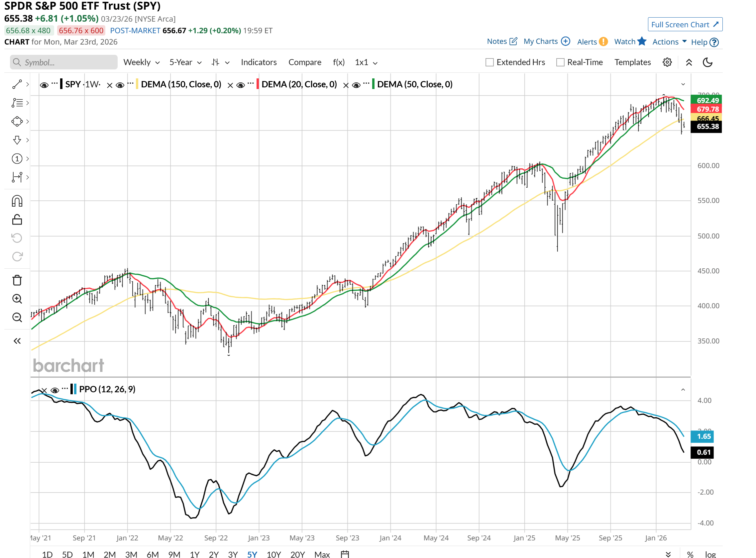Delete drawings with trash icon
Viewport: 756px width, 558px height.
(x=17, y=280)
